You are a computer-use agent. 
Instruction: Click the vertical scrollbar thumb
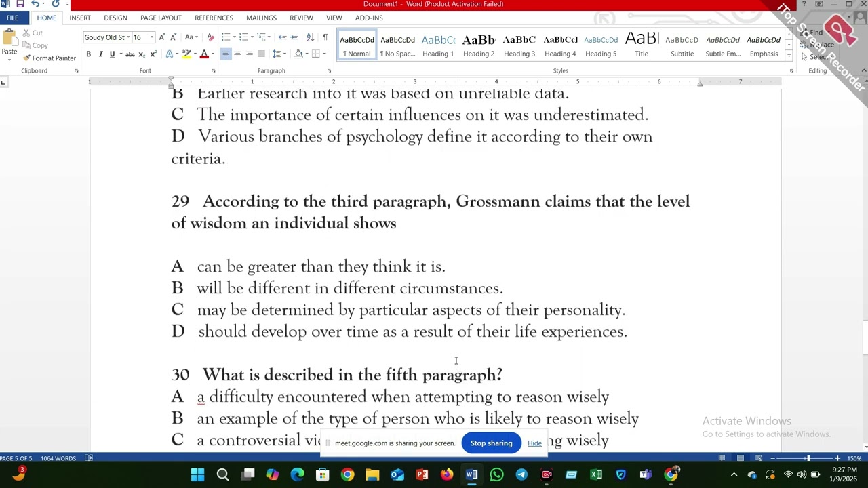click(865, 337)
